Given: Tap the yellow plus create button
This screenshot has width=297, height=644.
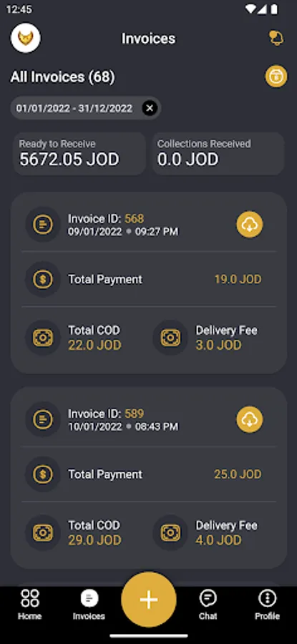Looking at the screenshot, I should tap(149, 600).
